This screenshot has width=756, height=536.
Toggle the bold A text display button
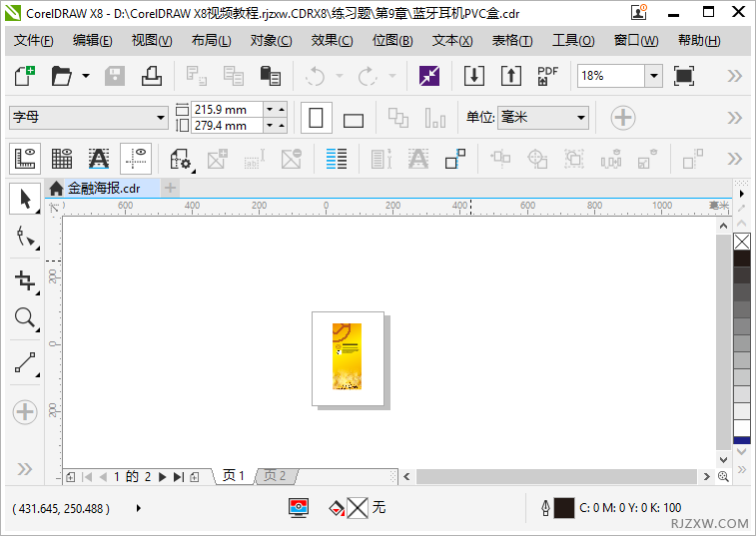tap(99, 159)
